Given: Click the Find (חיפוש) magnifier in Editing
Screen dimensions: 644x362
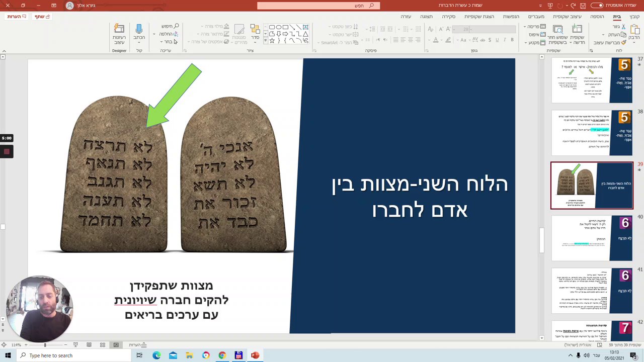Looking at the screenshot, I should click(176, 26).
